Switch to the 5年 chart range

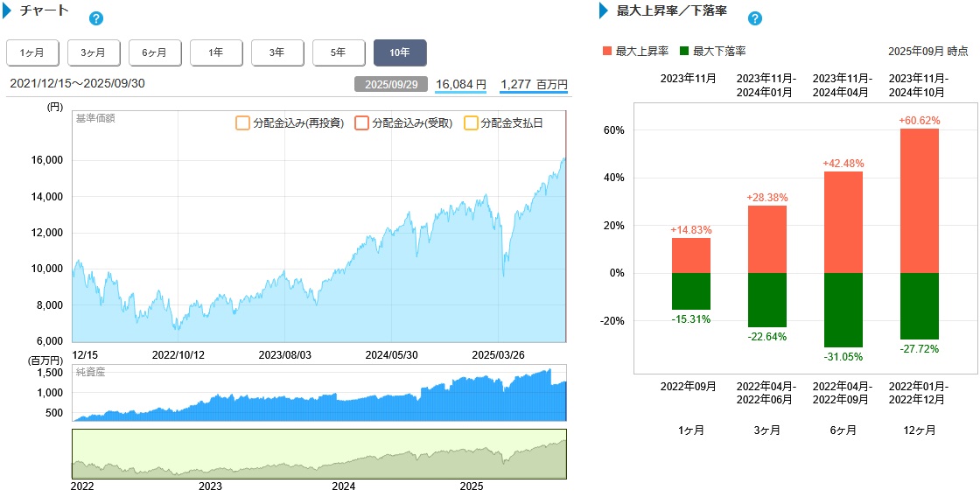click(339, 52)
